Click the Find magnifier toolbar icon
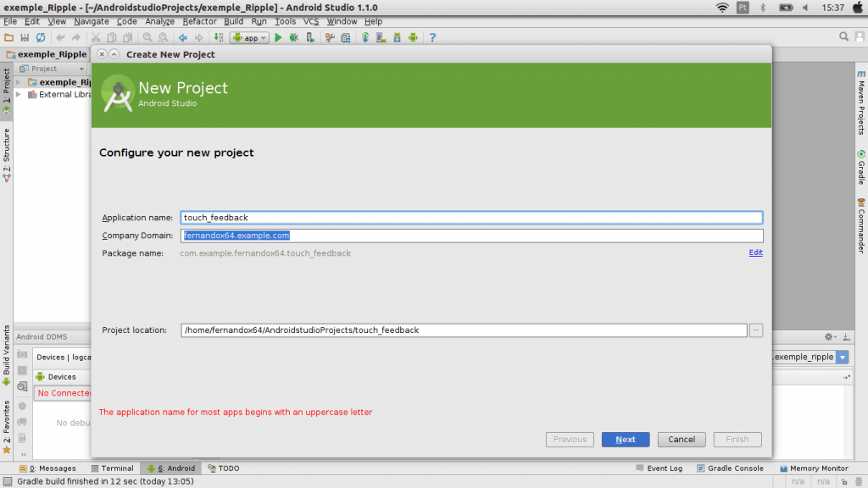The width and height of the screenshot is (868, 488). click(x=147, y=37)
